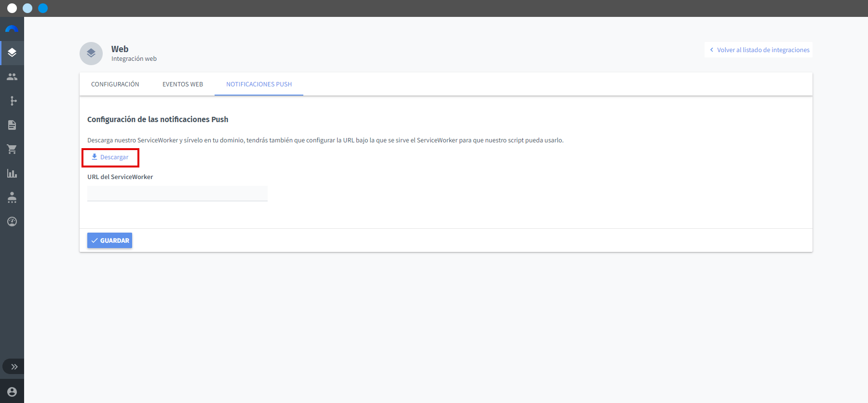This screenshot has width=868, height=403.
Task: Click the bright blue window control dot
Action: coord(43,8)
